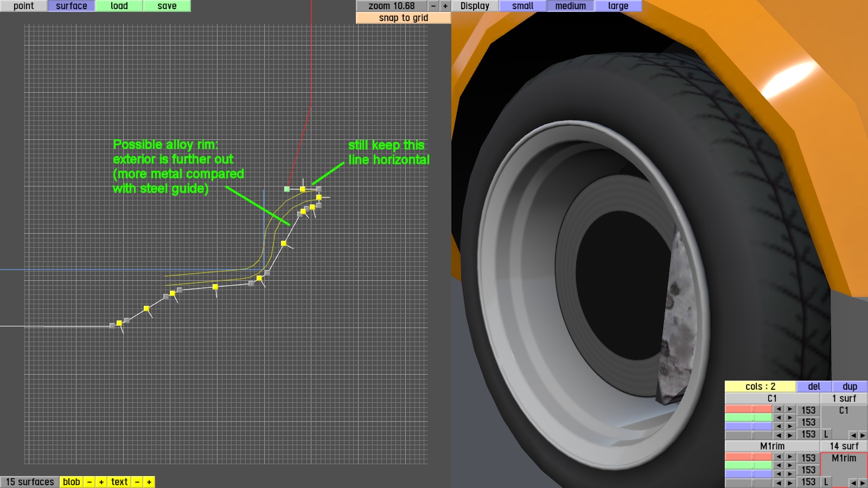Screen dimensions: 868x488
Task: Adjust the M1rim grey slider
Action: (x=749, y=483)
